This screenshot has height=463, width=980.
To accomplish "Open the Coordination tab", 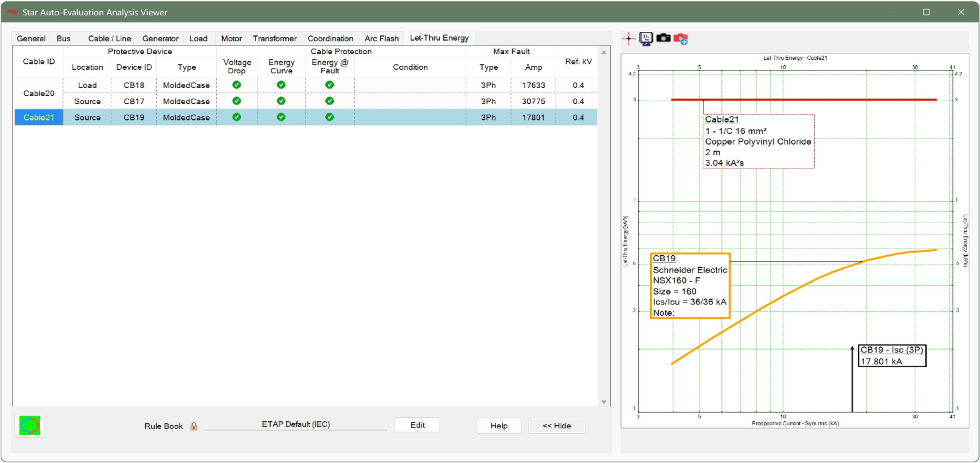I will tap(330, 39).
